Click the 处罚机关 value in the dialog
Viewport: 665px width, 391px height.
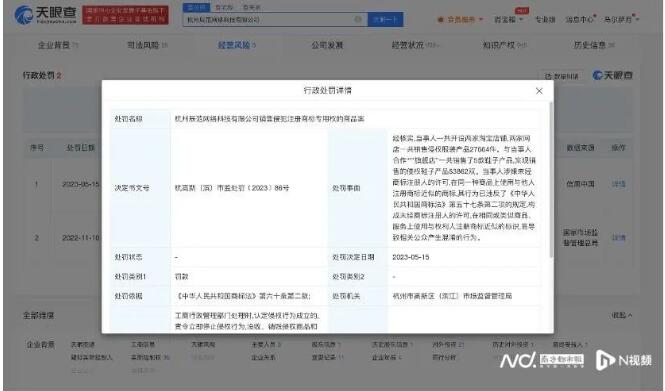click(452, 296)
